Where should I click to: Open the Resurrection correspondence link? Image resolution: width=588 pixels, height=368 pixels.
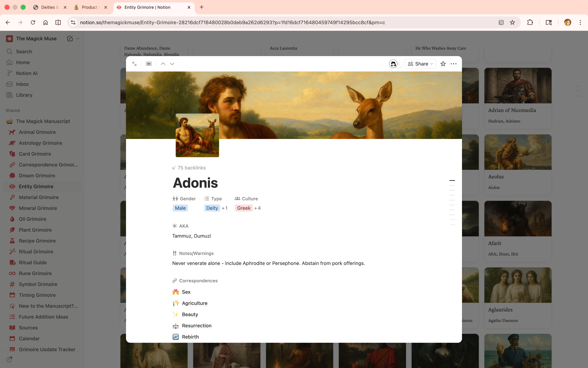pos(197,326)
